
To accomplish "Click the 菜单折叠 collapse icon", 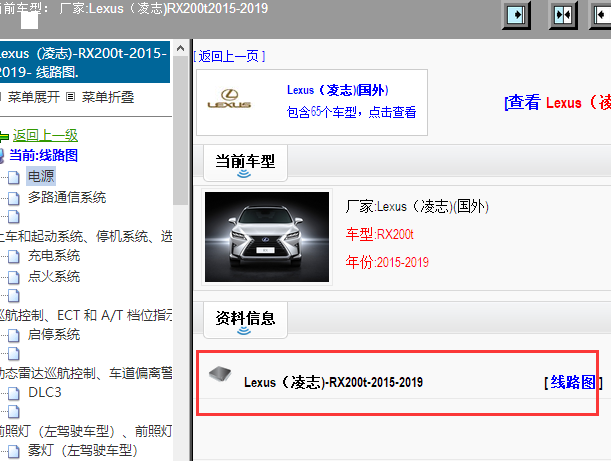I will [x=70, y=96].
